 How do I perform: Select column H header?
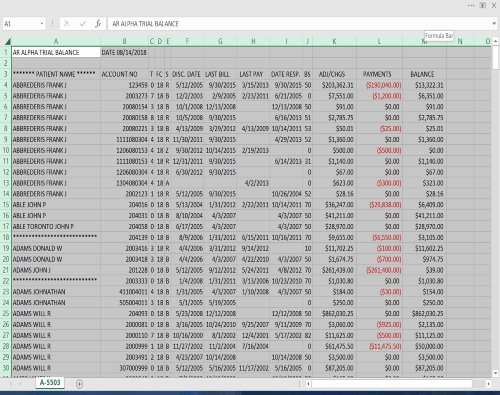click(253, 41)
